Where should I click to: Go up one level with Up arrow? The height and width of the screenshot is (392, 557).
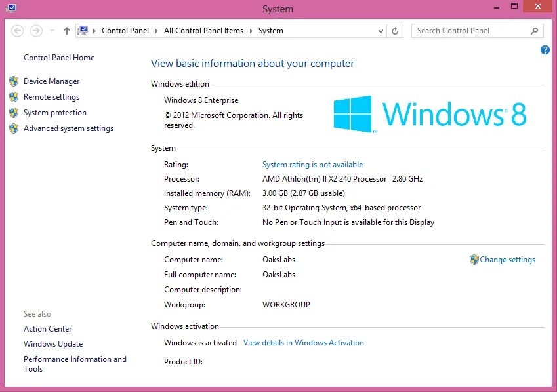point(67,31)
